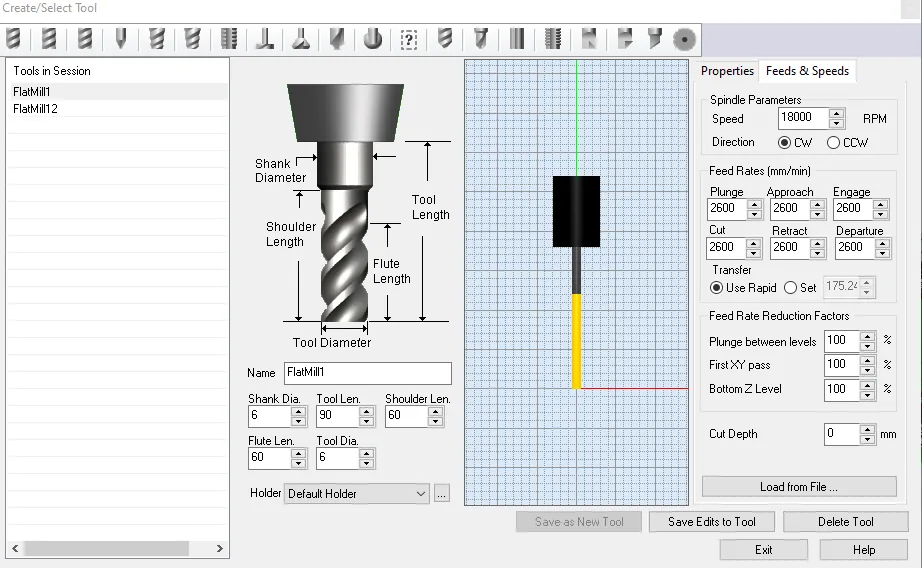Screen dimensions: 922x568
Task: Decrease First XY pass percentage
Action: [867, 370]
